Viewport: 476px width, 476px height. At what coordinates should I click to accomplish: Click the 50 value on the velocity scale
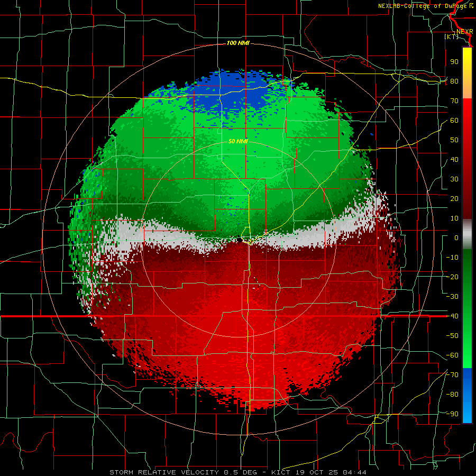pyautogui.click(x=454, y=140)
